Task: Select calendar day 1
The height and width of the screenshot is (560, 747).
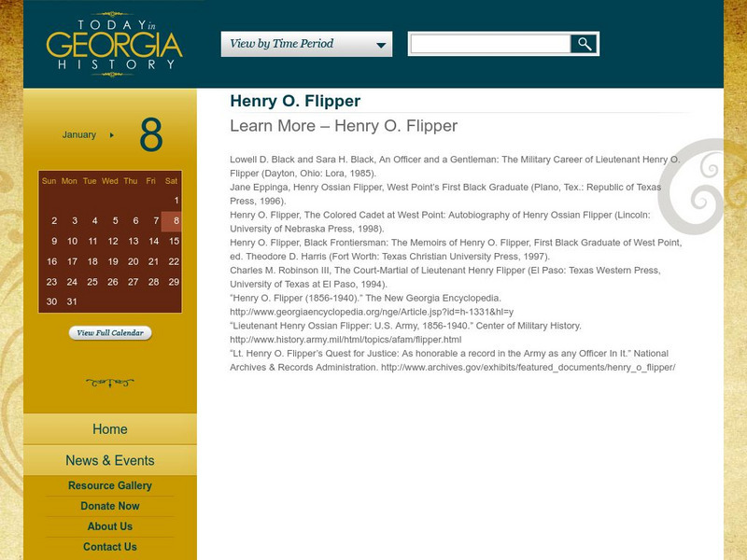Action: 176,201
